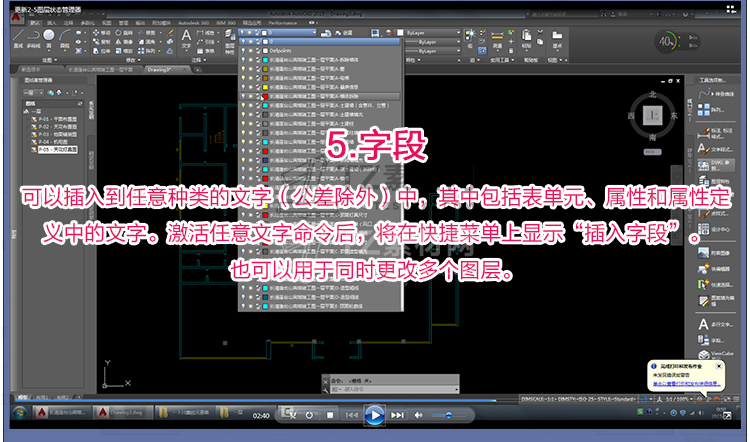Viewport: 750px width, 442px height.
Task: Select the large Text A tool
Action: pos(186,38)
